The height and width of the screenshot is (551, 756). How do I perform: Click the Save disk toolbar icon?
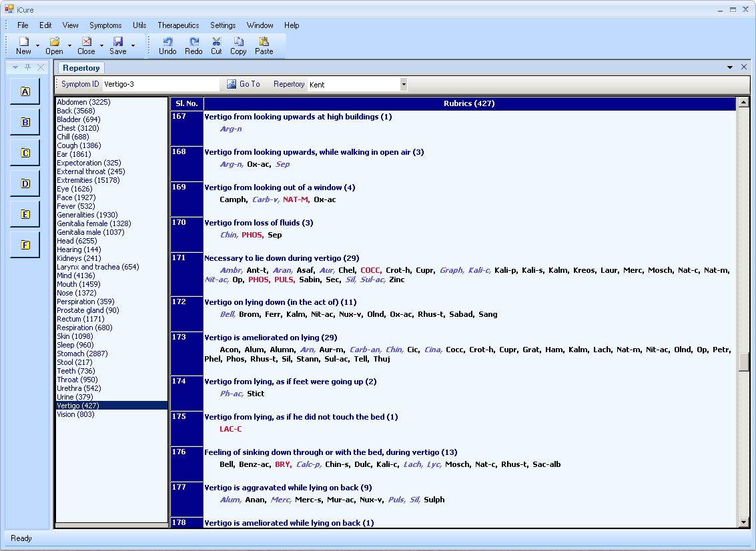click(118, 41)
